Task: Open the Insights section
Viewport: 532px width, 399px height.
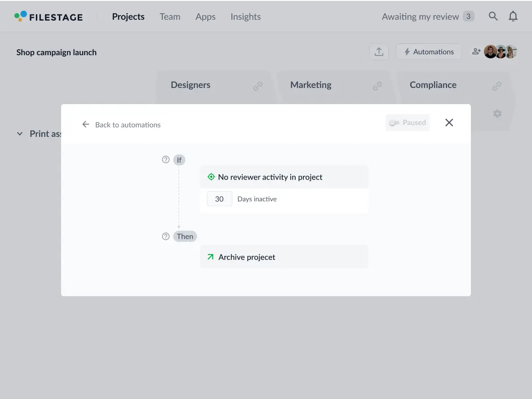Action: 245,17
